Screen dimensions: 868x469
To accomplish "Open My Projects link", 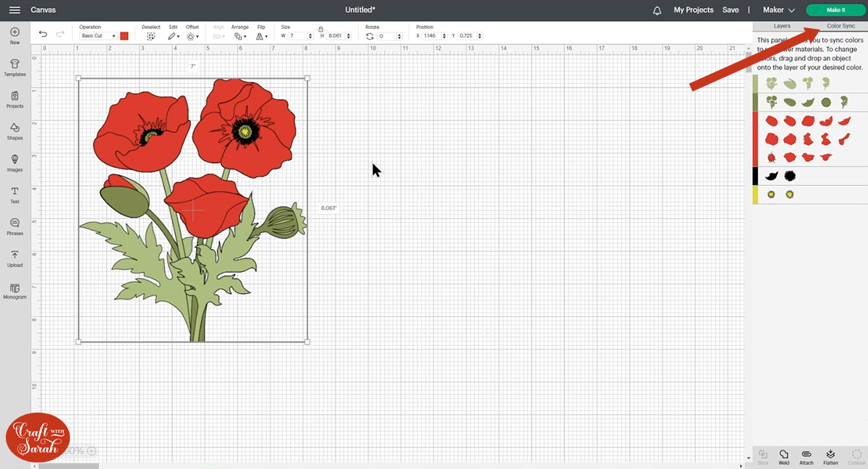I will 693,10.
